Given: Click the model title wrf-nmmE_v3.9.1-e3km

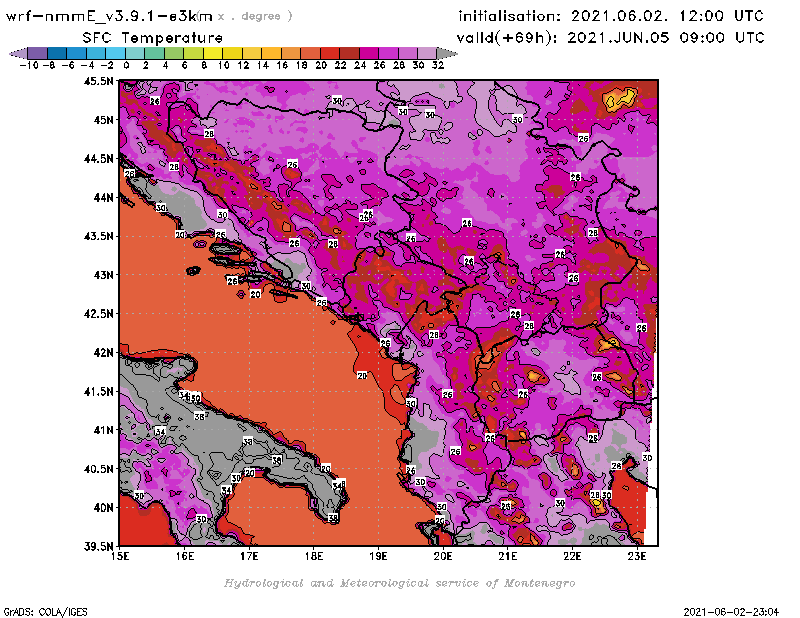Looking at the screenshot, I should (x=109, y=16).
